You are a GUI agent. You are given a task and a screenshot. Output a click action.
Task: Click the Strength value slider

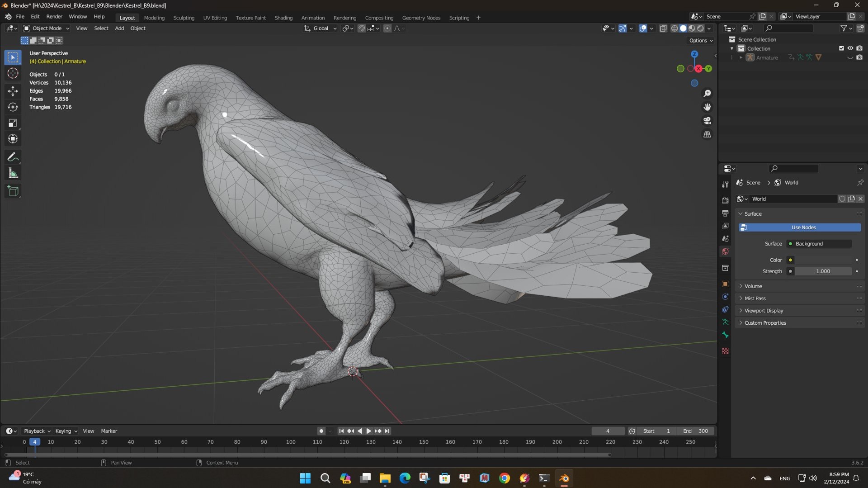coord(823,271)
